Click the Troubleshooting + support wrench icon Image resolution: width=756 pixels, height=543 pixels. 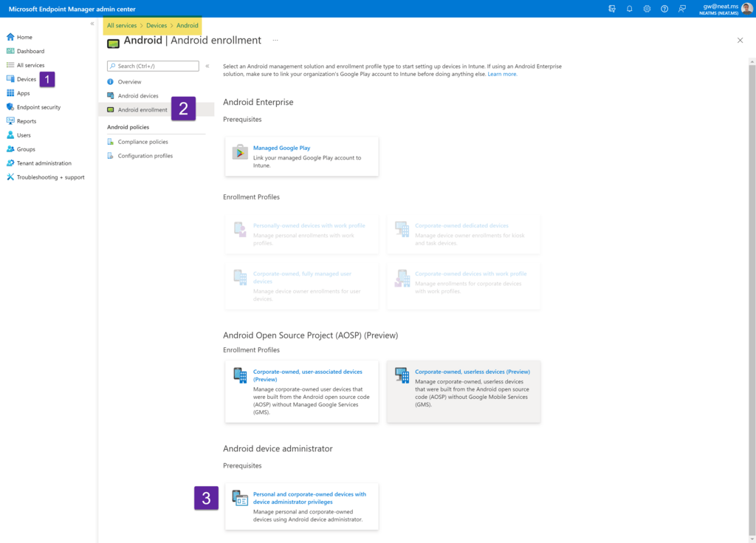10,177
